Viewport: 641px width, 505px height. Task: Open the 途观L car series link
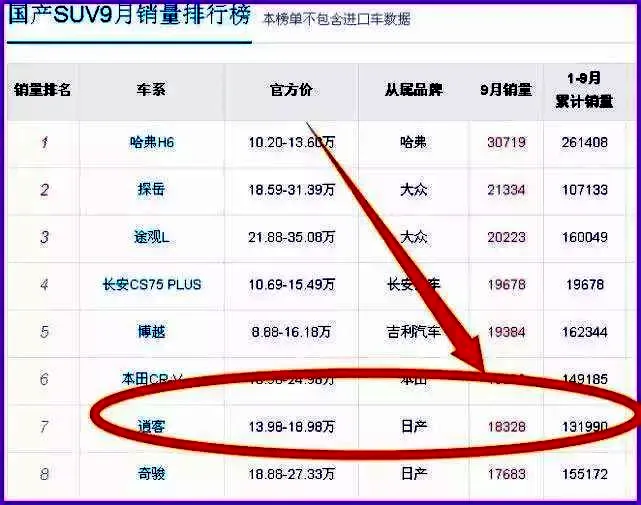151,237
